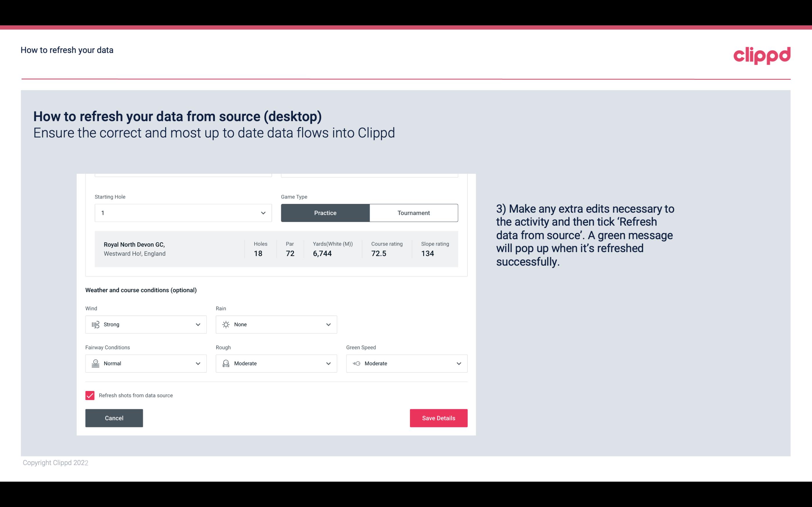Click the Save Details button
The height and width of the screenshot is (507, 812).
(438, 418)
